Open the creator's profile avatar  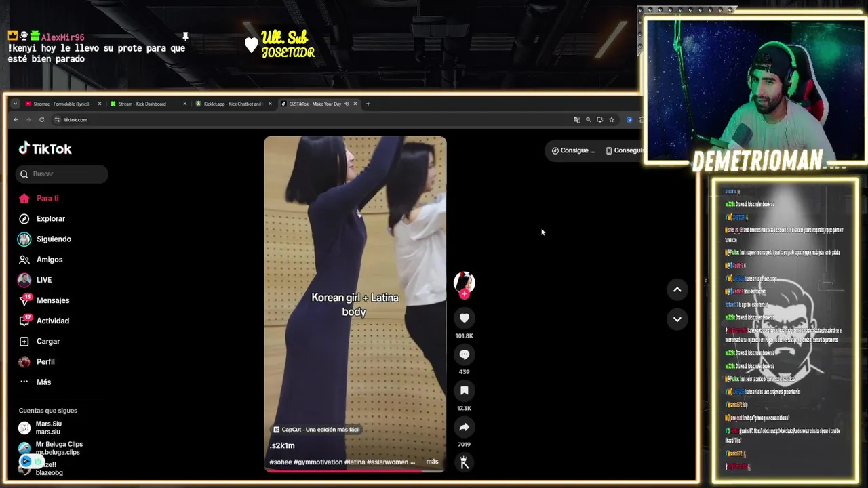click(464, 281)
